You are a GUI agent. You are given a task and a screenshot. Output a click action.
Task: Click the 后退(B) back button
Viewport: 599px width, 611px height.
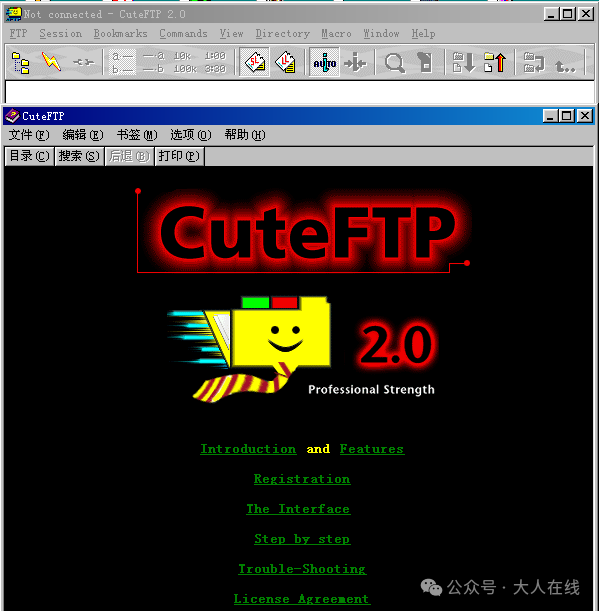[x=129, y=156]
